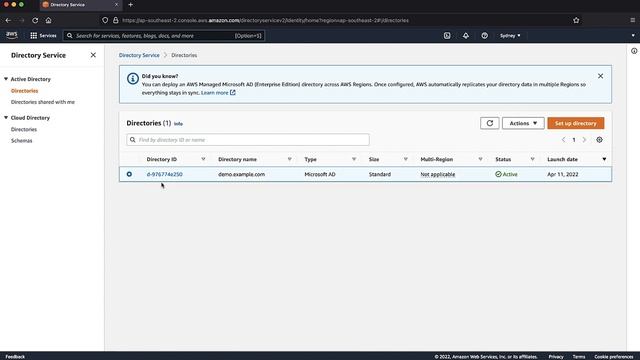Open the account menu dropdown arrow
The image size is (640, 360).
click(x=633, y=36)
